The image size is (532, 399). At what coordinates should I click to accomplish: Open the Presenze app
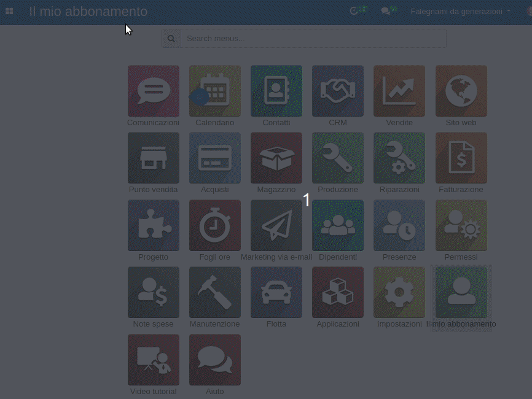399,225
